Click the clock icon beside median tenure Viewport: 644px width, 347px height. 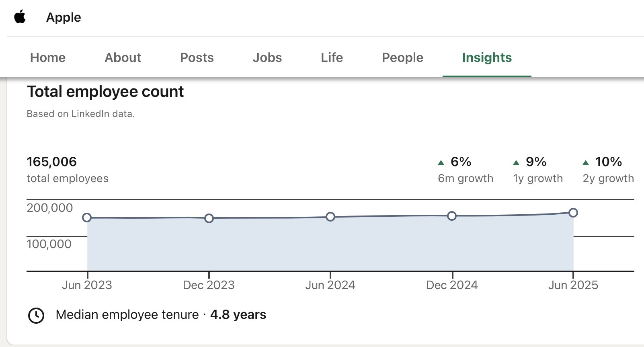coord(36,315)
